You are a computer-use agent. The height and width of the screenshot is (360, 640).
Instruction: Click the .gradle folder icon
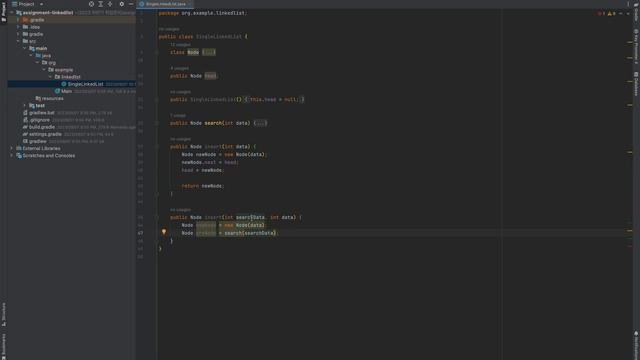tap(25, 20)
